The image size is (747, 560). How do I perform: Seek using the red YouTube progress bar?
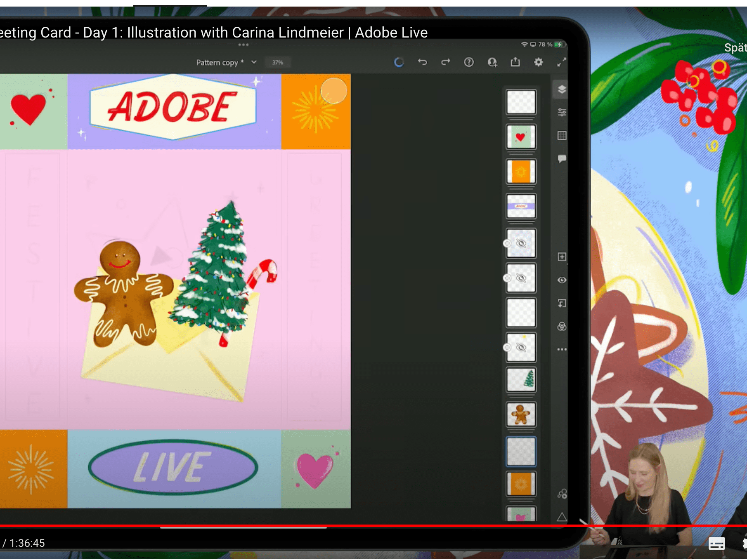pyautogui.click(x=373, y=526)
